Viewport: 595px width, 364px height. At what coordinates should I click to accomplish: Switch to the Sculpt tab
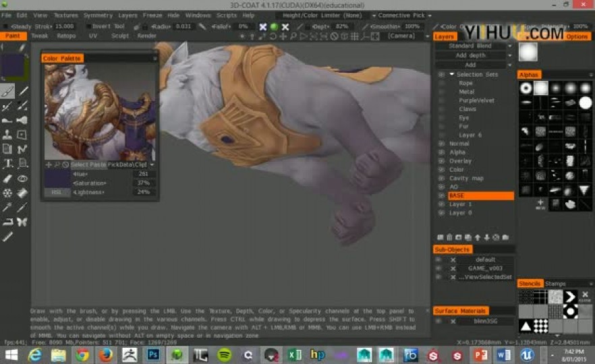point(120,36)
